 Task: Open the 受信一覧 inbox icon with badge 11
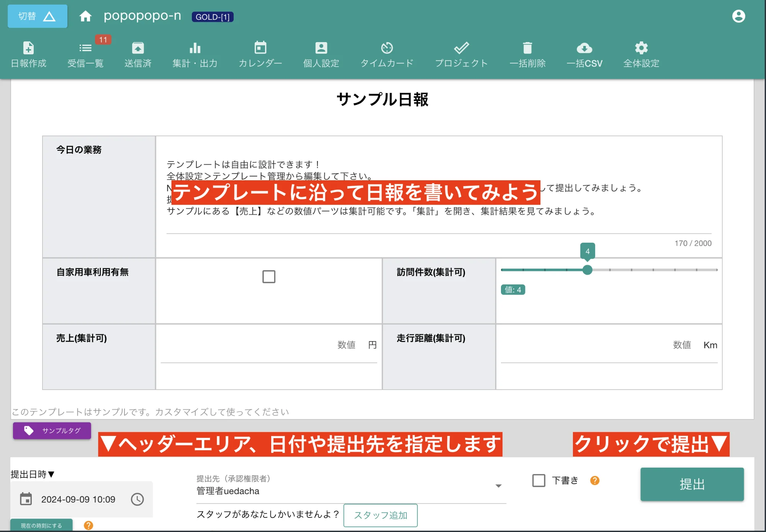[x=85, y=54]
